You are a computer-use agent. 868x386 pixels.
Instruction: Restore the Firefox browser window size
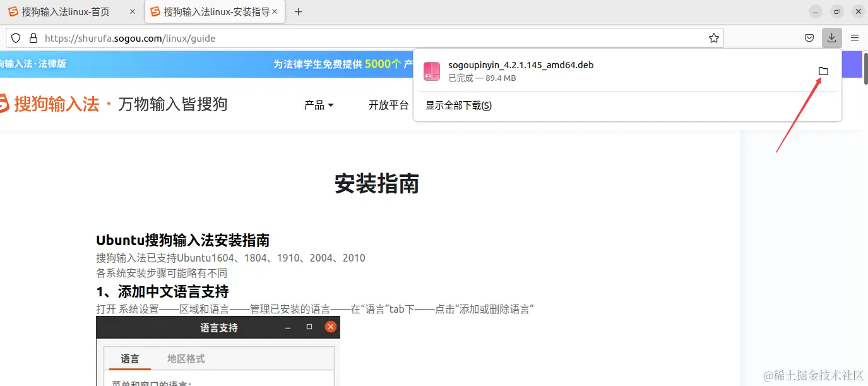pyautogui.click(x=837, y=11)
